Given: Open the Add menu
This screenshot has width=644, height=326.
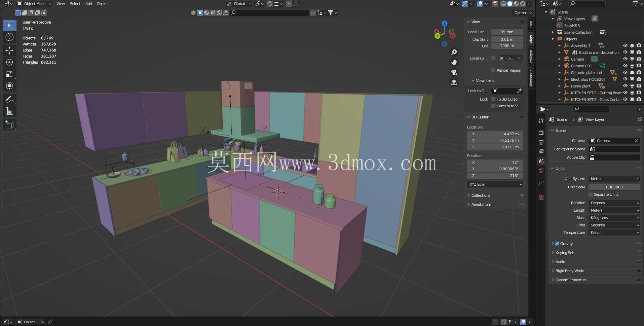Looking at the screenshot, I should pyautogui.click(x=88, y=4).
